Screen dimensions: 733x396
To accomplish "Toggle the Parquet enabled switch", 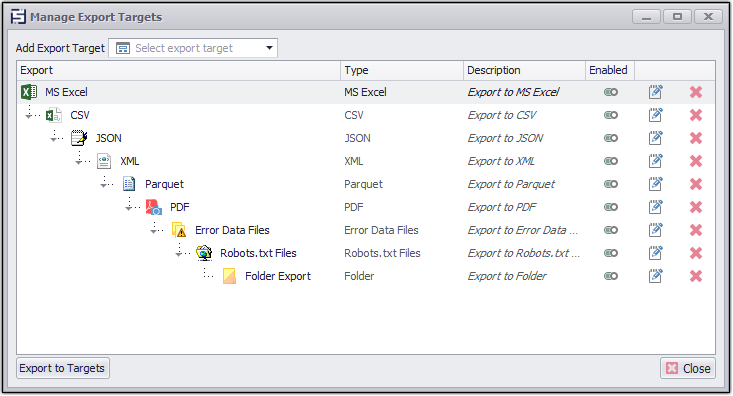I will [611, 184].
